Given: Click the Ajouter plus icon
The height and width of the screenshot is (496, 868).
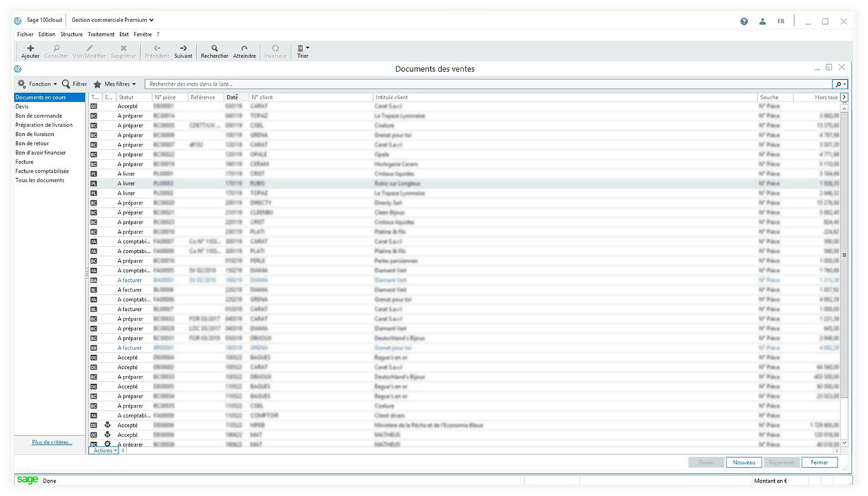Looking at the screenshot, I should click(x=30, y=48).
